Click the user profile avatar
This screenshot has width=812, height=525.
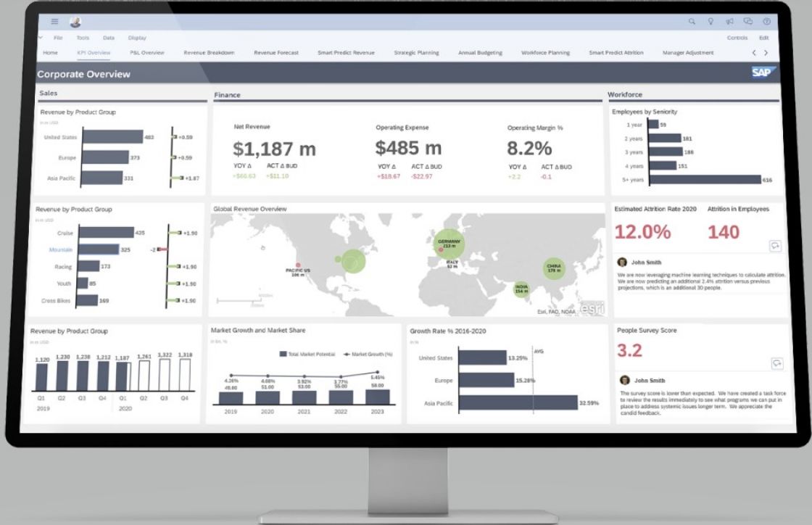pyautogui.click(x=75, y=22)
